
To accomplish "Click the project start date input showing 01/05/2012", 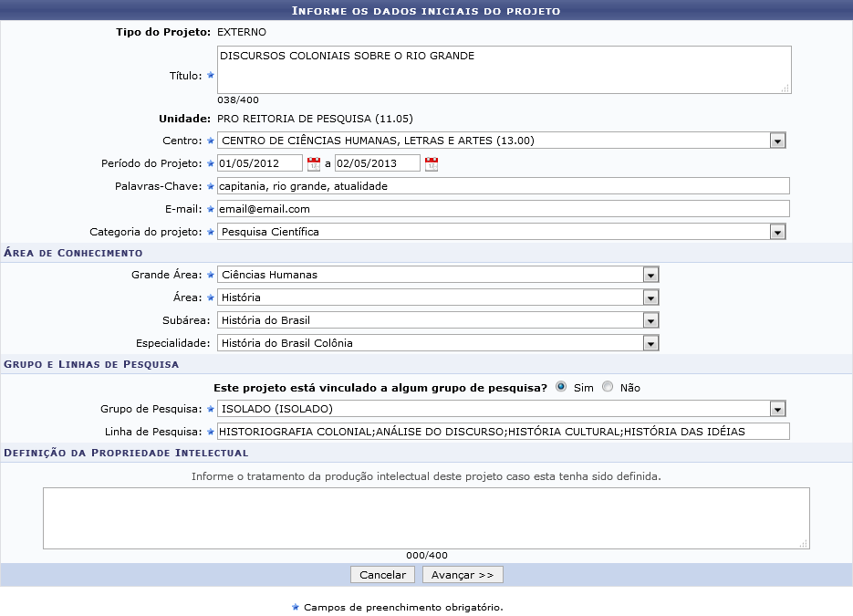I will [258, 162].
